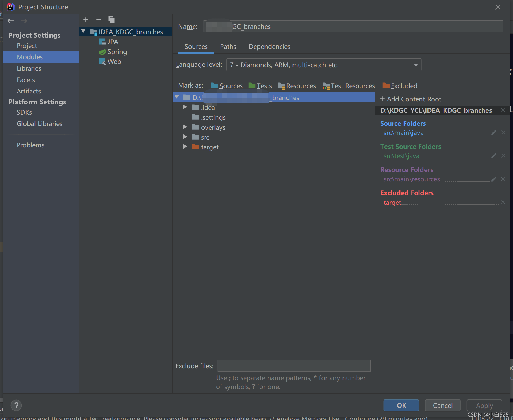Remove selected module with minus icon
Viewport: 513px width, 420px height.
point(99,20)
